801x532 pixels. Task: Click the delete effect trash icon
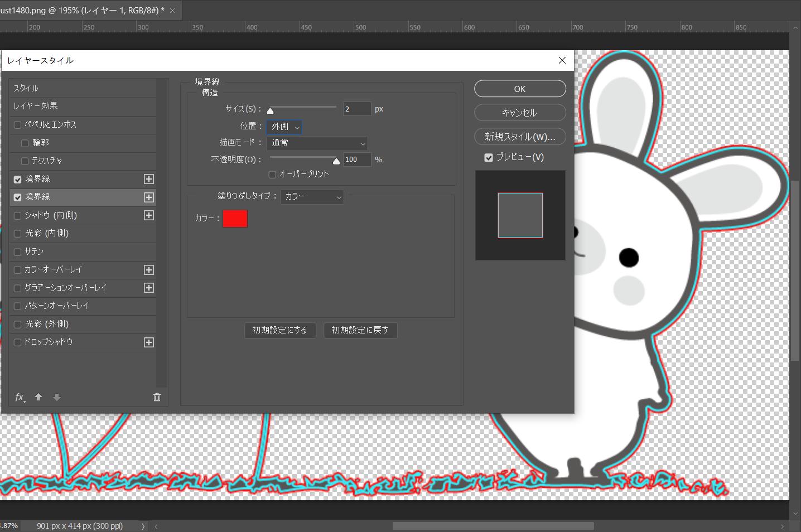click(157, 397)
